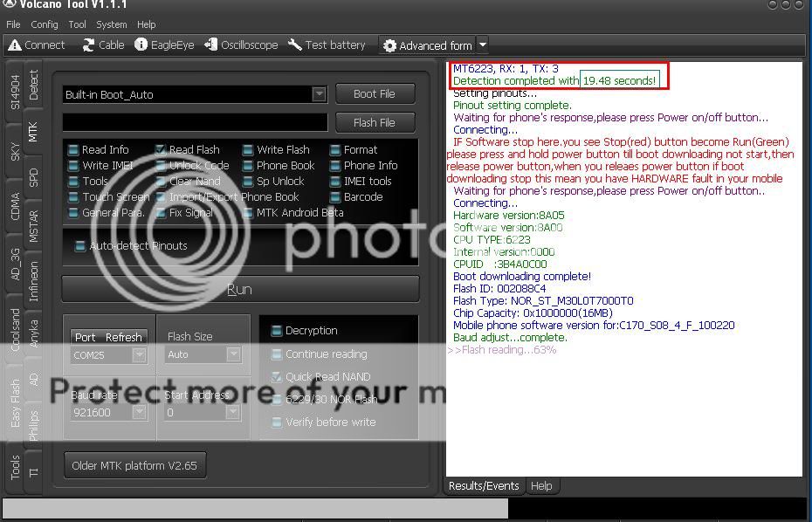Enable the Decryption checkbox
Viewport: 812px width, 522px height.
pyautogui.click(x=277, y=330)
